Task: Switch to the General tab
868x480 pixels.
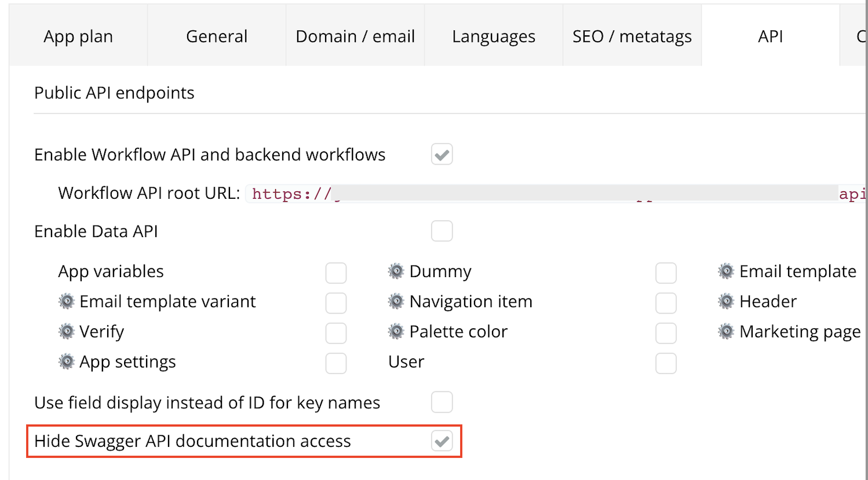Action: [x=217, y=37]
